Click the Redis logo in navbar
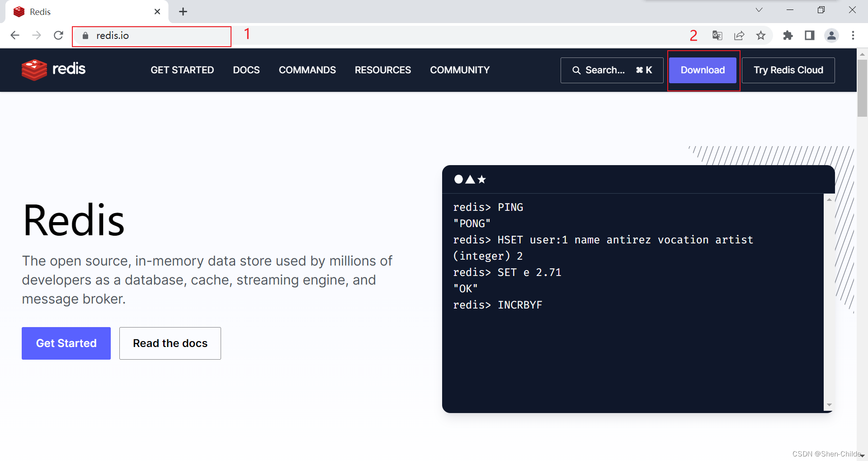 click(53, 70)
